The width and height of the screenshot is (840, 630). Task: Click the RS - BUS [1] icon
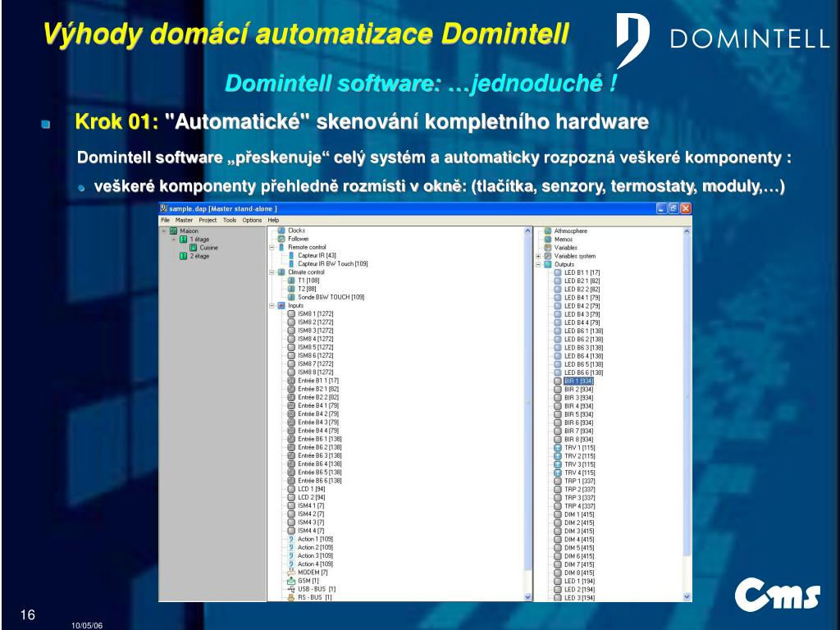pyautogui.click(x=291, y=597)
